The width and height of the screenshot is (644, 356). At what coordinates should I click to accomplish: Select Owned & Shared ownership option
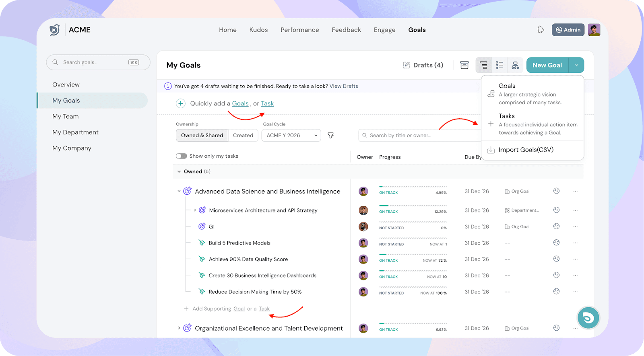tap(202, 136)
